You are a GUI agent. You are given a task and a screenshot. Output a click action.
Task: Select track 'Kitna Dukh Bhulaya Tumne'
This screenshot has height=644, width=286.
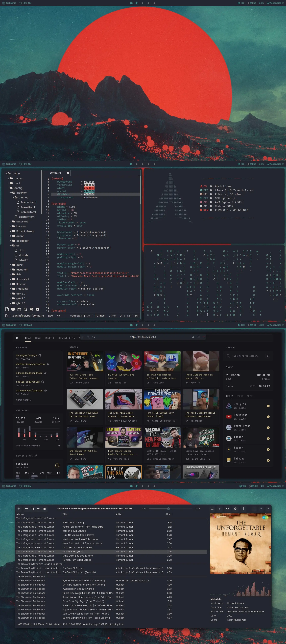77,556
